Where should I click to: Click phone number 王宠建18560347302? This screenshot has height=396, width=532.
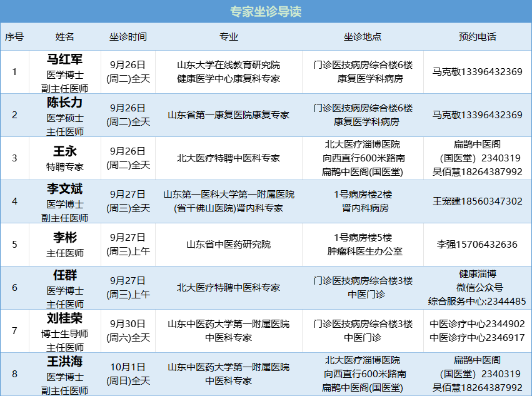pos(477,201)
